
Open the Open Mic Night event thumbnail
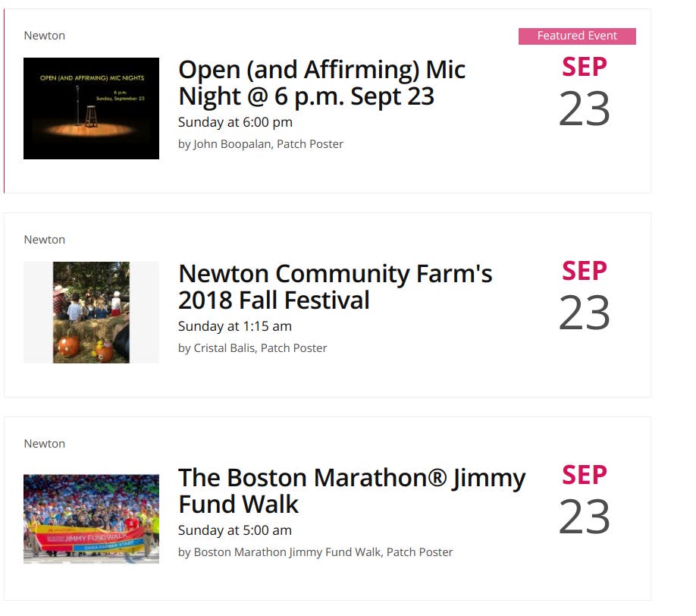91,108
